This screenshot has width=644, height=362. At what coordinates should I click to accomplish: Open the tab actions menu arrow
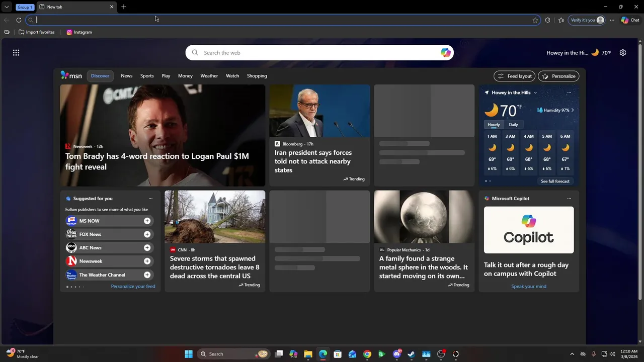click(x=7, y=7)
